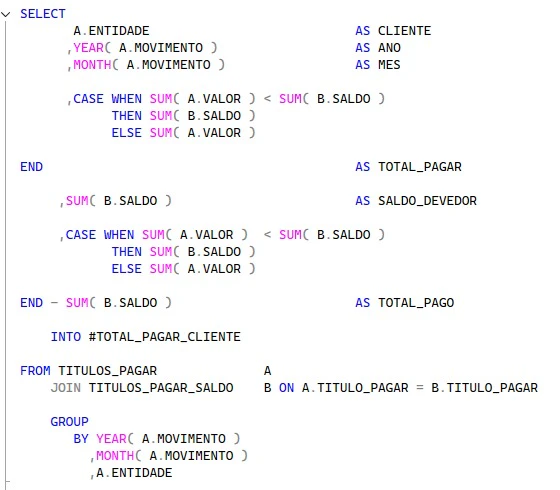Image resolution: width=560 pixels, height=490 pixels.
Task: Click the TITULOS_PAGAR table name after FROM
Action: [108, 371]
